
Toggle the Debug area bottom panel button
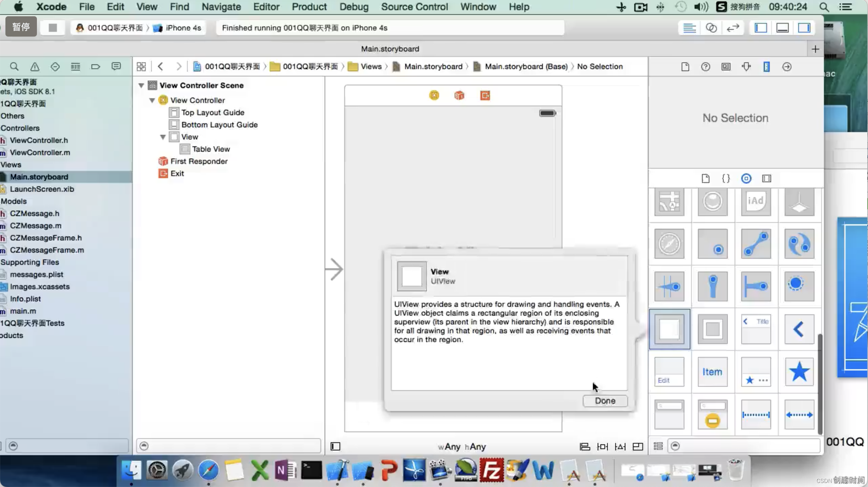tap(782, 28)
